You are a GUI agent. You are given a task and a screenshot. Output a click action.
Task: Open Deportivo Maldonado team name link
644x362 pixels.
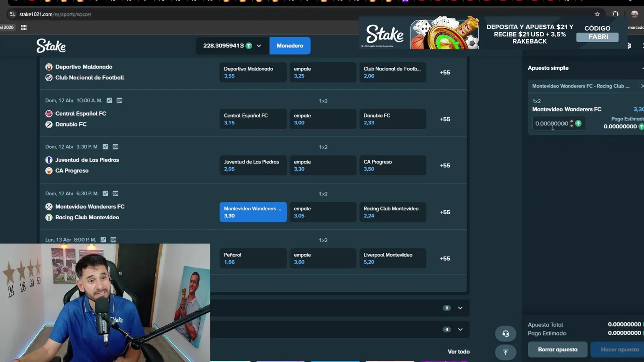coord(84,67)
